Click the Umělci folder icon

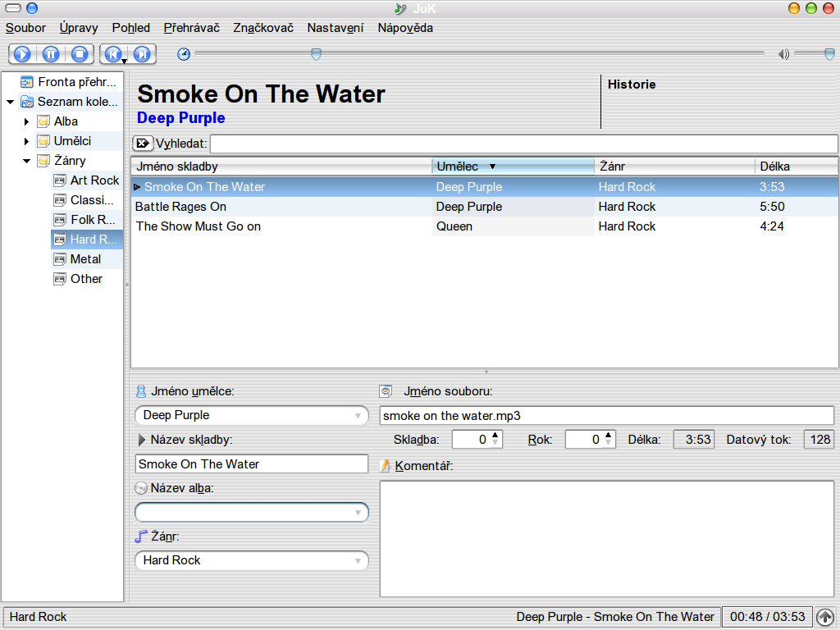[x=43, y=141]
